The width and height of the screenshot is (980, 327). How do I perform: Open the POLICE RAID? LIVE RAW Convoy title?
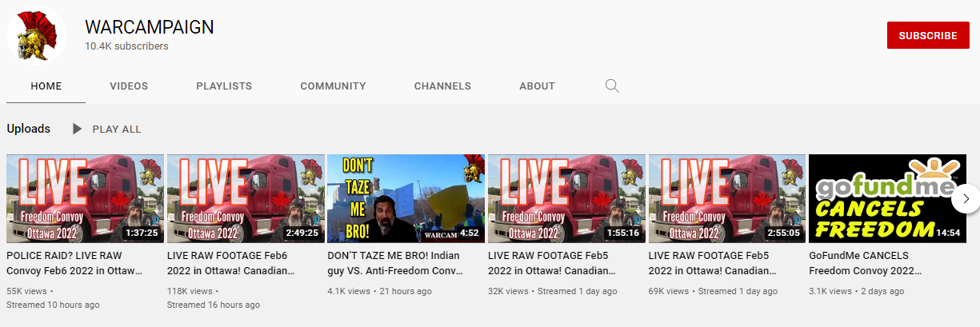point(74,263)
